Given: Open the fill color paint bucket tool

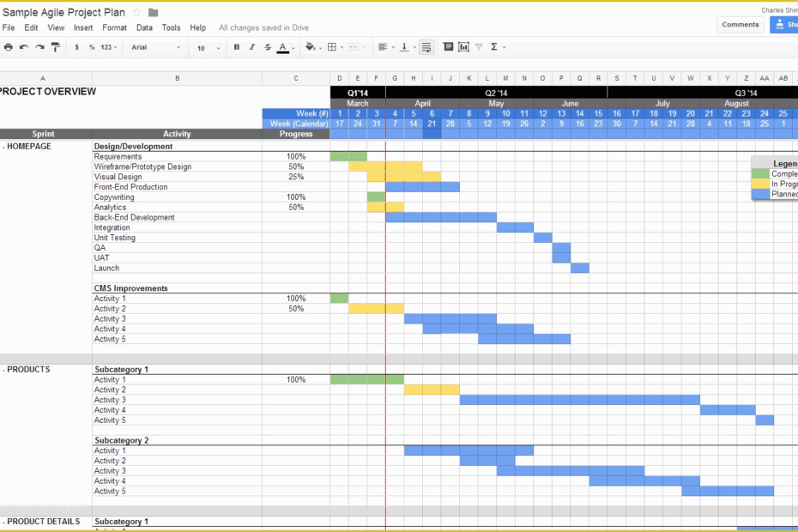Looking at the screenshot, I should 309,47.
